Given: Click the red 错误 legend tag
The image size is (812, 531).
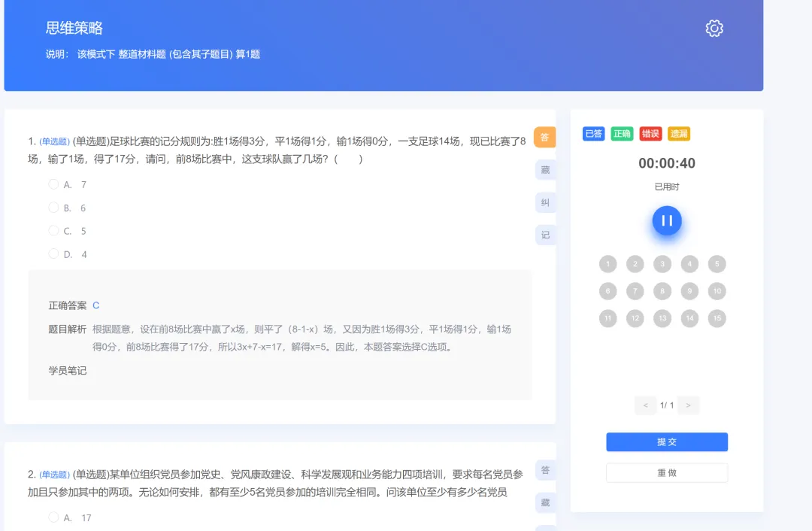Looking at the screenshot, I should 650,134.
